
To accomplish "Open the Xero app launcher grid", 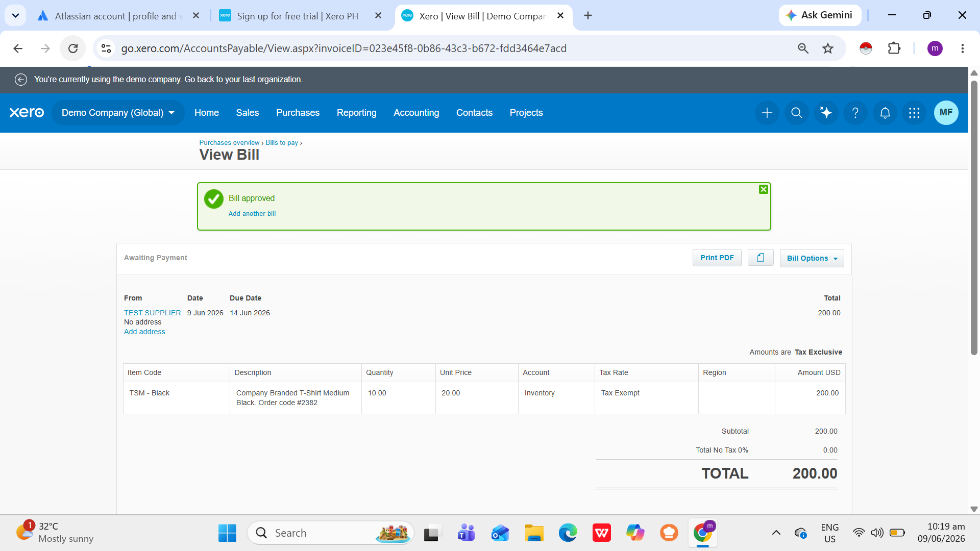I will coord(914,113).
